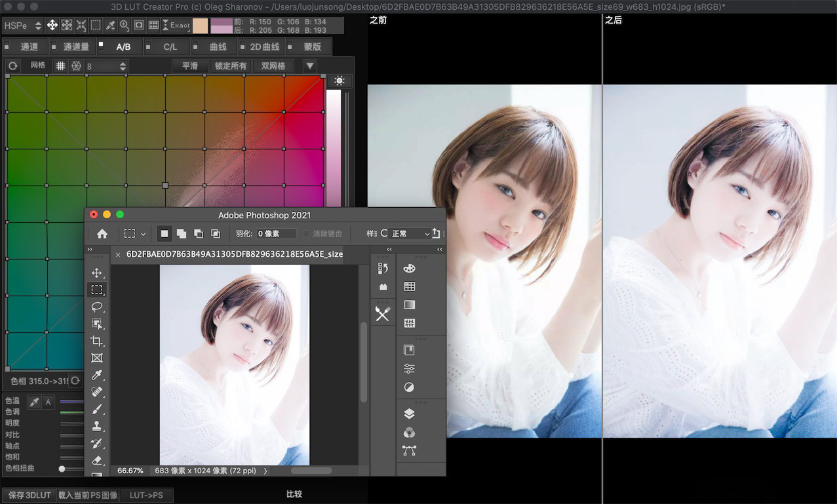The image size is (837, 504).
Task: Click the dashed frame with circle icon in LUT toolbar
Action: (x=139, y=26)
